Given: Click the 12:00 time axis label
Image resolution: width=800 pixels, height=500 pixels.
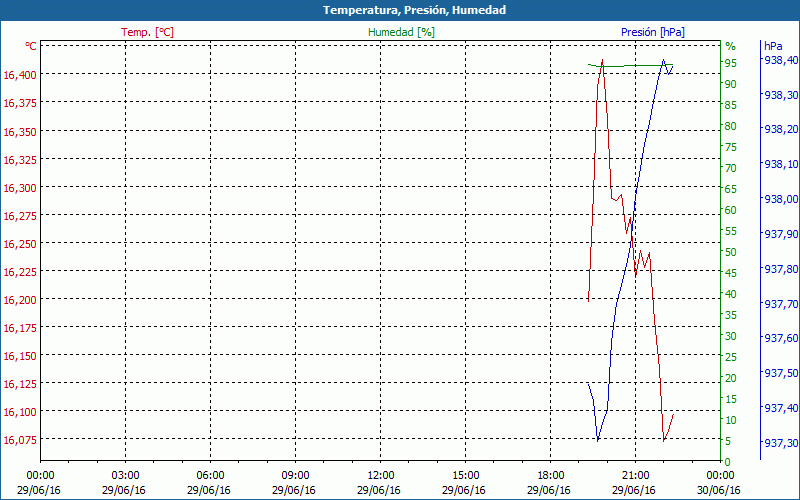Looking at the screenshot, I should (380, 476).
